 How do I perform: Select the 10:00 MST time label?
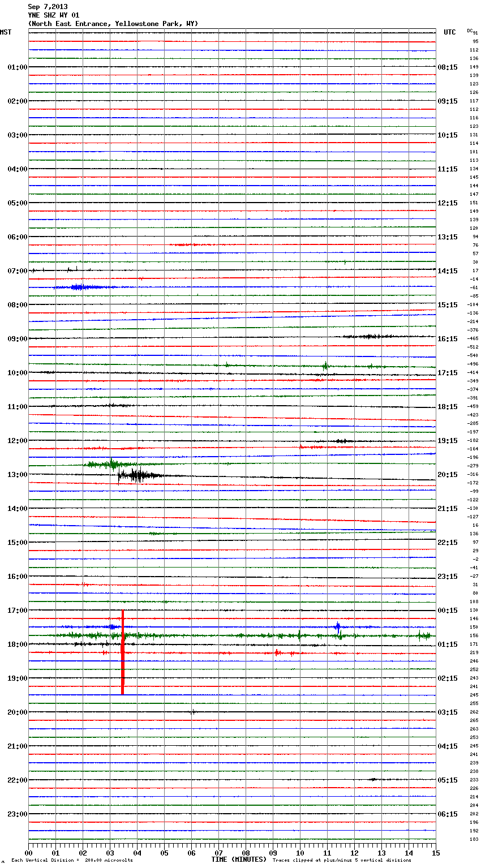coord(18,373)
